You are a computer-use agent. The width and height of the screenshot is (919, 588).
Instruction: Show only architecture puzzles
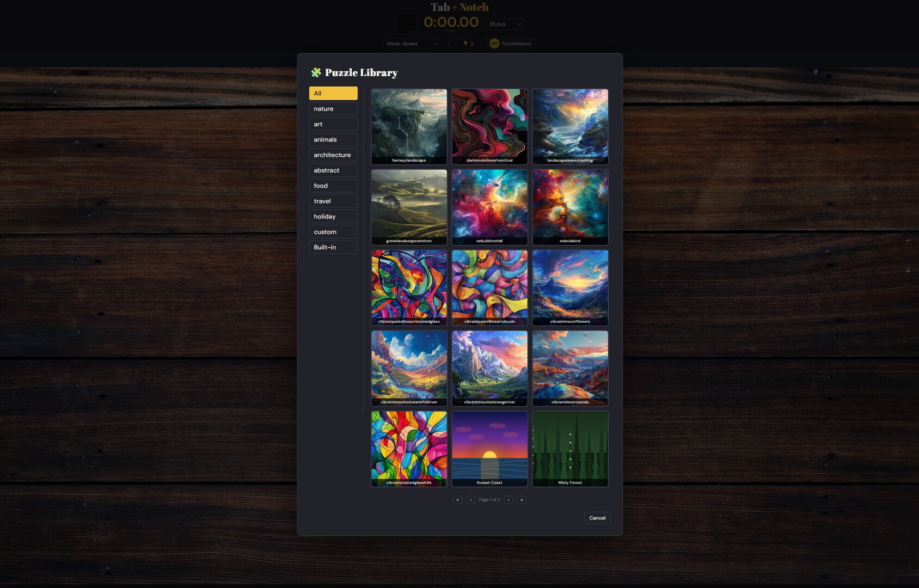pyautogui.click(x=333, y=155)
